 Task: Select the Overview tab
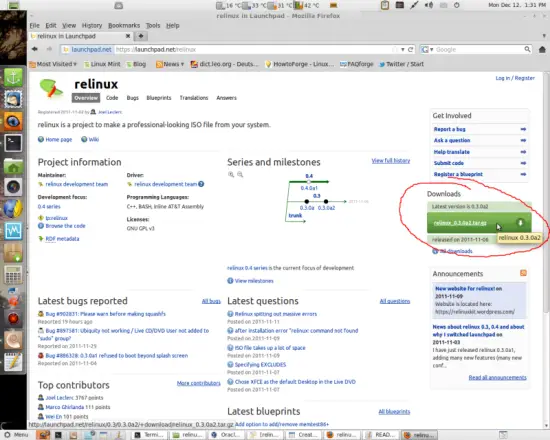[x=86, y=98]
